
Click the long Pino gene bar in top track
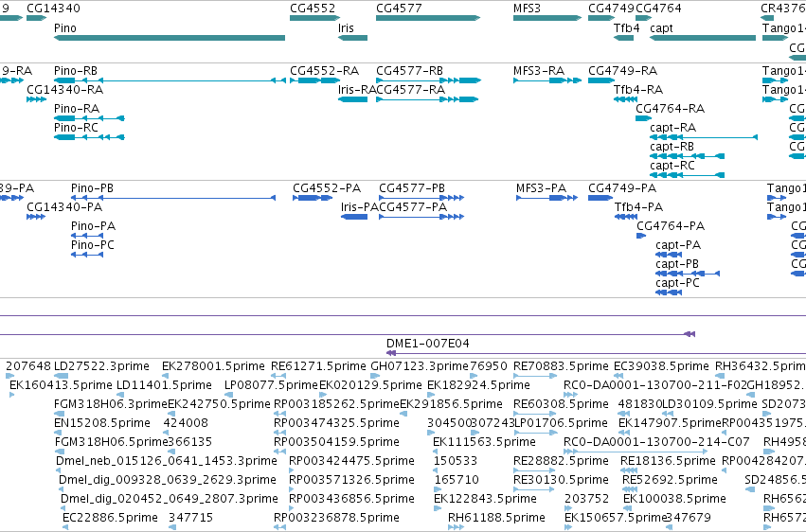(x=170, y=38)
